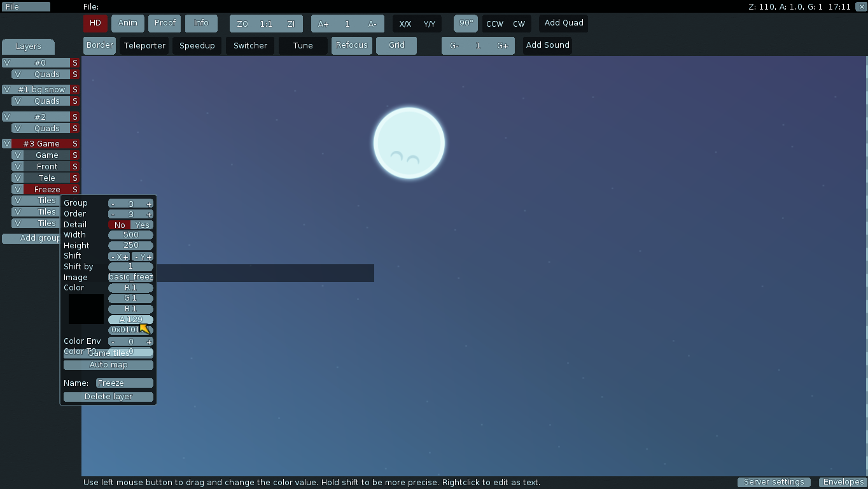
Task: Flip vertically with Y/Y button
Action: (x=430, y=24)
